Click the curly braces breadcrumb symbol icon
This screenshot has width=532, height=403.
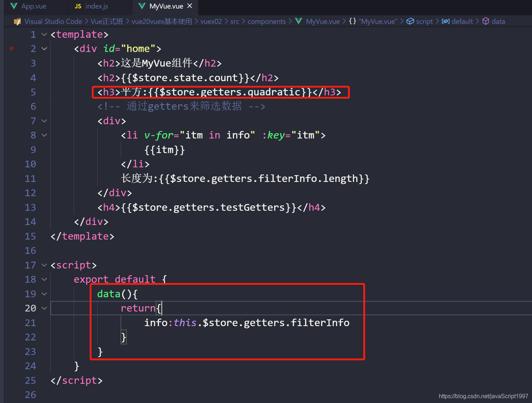352,21
